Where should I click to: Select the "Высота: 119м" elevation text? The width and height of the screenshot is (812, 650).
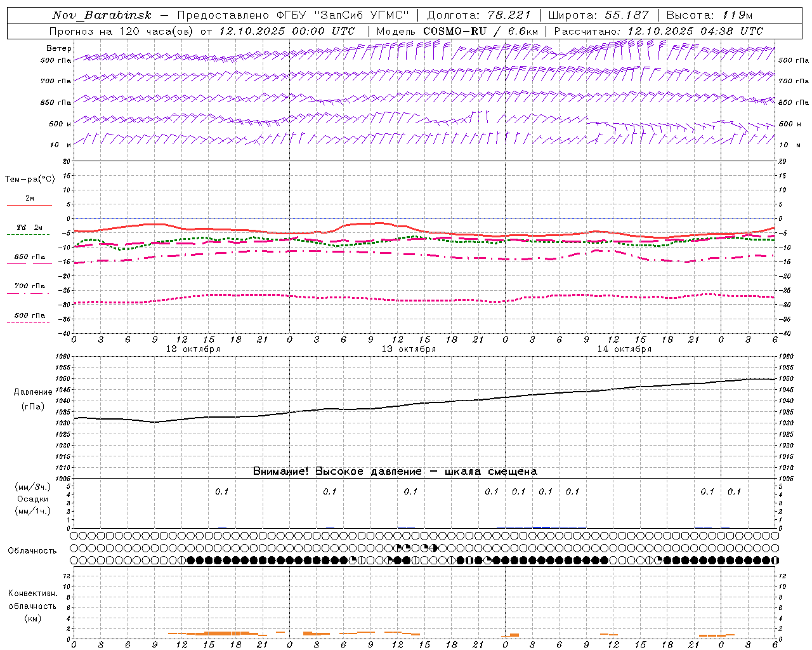point(709,15)
